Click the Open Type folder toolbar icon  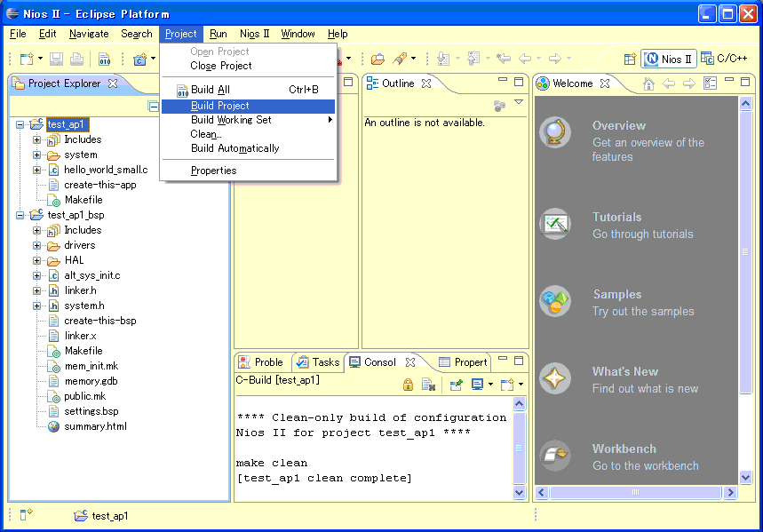tap(378, 59)
